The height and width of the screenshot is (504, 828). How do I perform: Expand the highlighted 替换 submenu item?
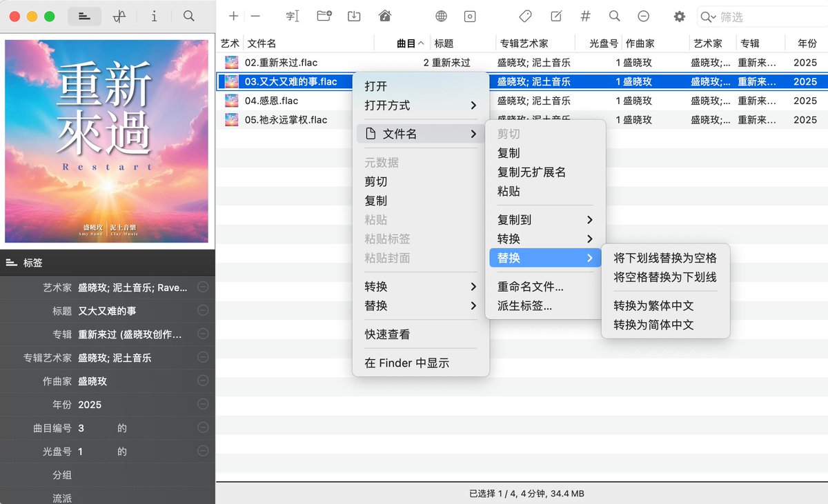545,258
